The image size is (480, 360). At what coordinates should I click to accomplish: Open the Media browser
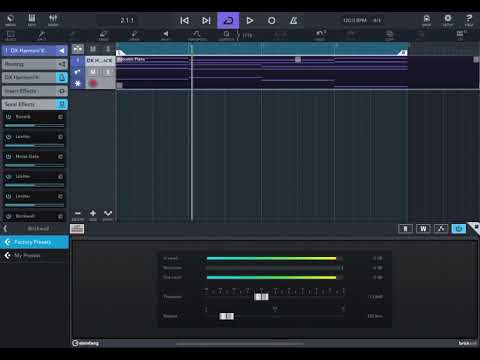coord(10,20)
